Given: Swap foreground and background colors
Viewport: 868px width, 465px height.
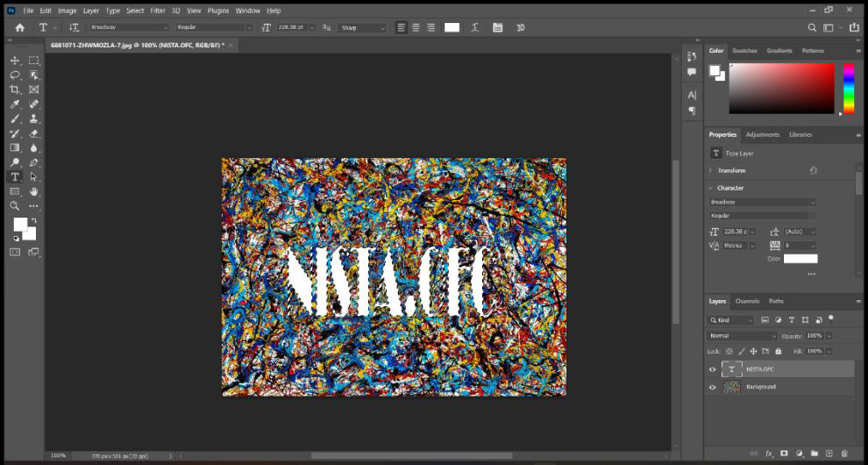Looking at the screenshot, I should 34,220.
